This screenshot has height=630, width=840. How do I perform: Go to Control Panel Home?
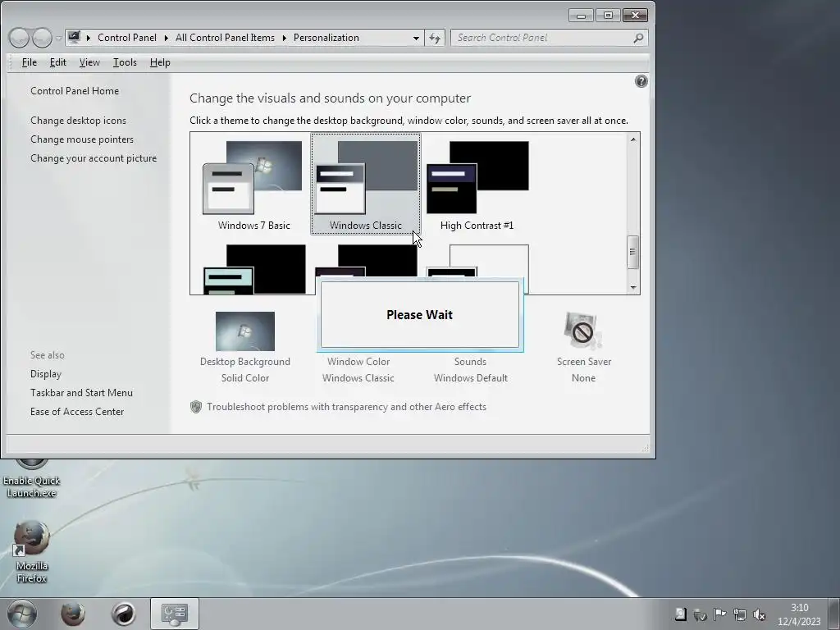click(x=75, y=91)
